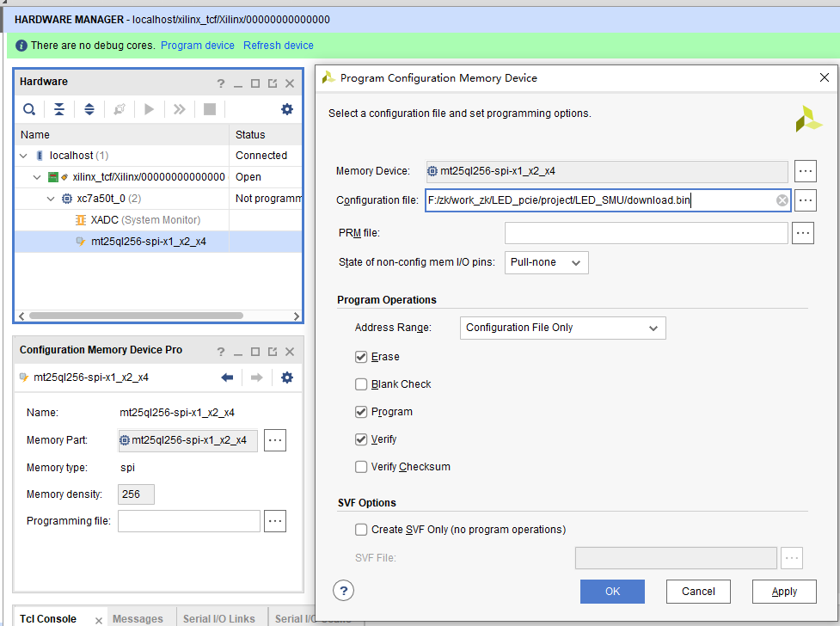Close Configuration Memory Device Properties panel
The width and height of the screenshot is (840, 626).
pos(289,352)
